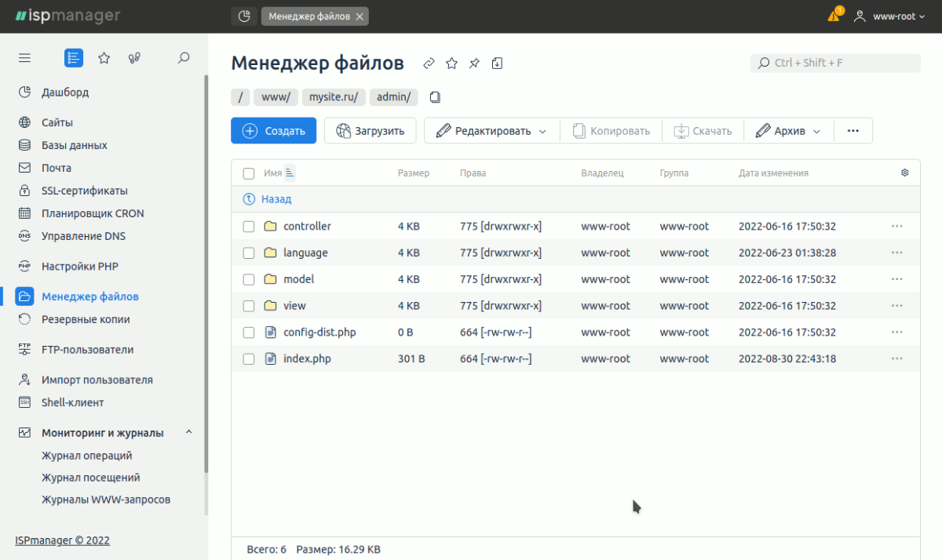Check the checkbox for controller folder
The height and width of the screenshot is (560, 942).
[x=249, y=227]
